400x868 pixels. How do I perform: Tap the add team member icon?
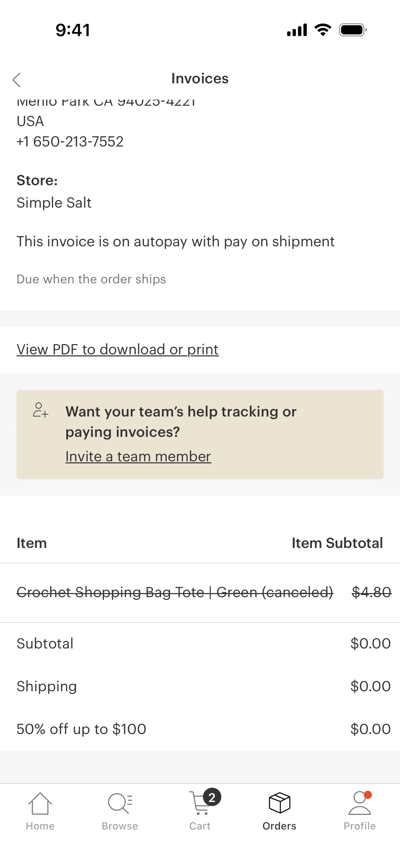40,410
